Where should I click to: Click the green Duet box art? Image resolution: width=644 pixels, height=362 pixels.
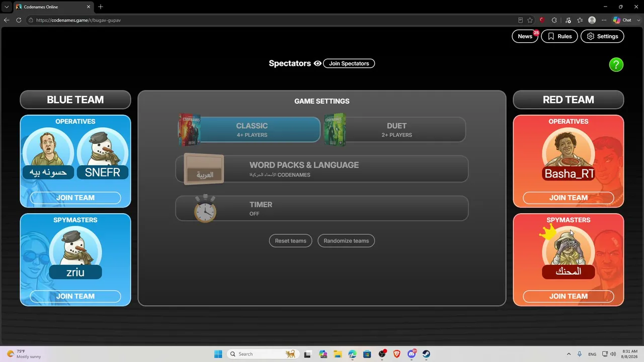(x=335, y=129)
